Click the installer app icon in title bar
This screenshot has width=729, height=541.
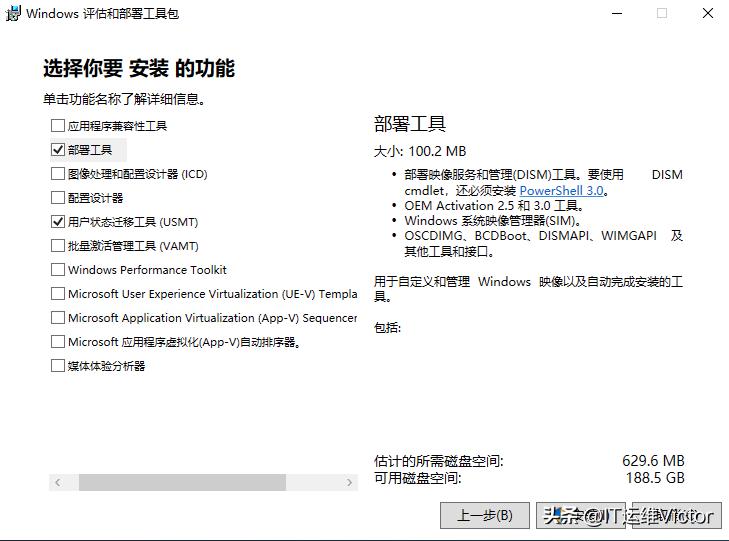[13, 13]
